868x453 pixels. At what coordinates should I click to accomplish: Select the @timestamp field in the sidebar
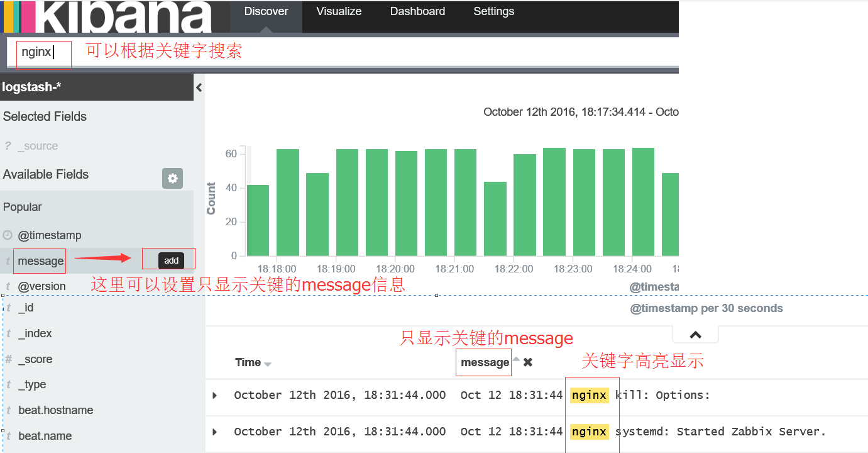tap(50, 235)
